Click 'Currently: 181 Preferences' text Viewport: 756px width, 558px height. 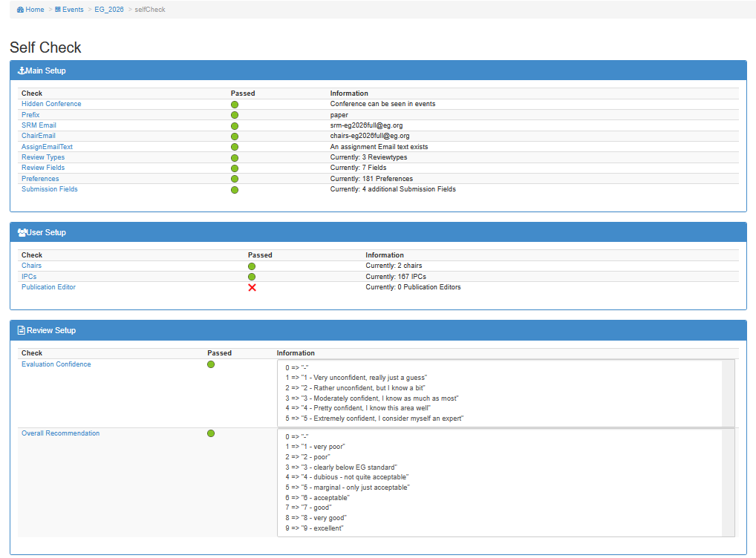pyautogui.click(x=371, y=179)
